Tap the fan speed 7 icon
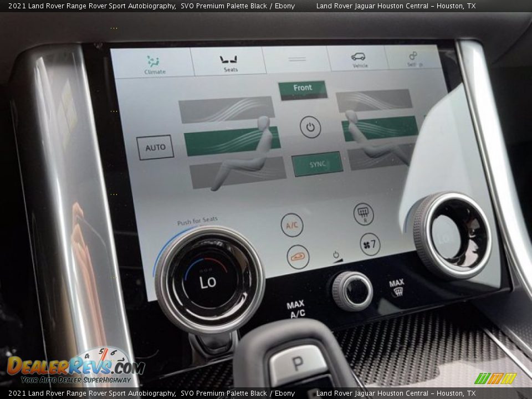 coord(370,244)
